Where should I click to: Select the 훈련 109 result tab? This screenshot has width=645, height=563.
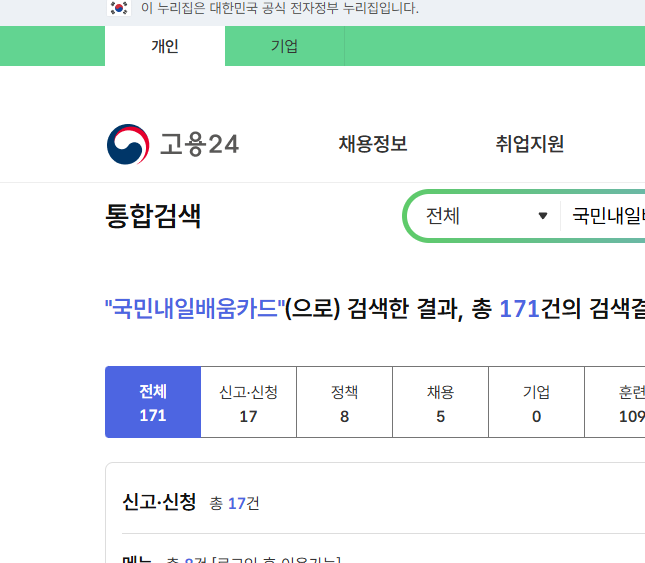point(615,402)
